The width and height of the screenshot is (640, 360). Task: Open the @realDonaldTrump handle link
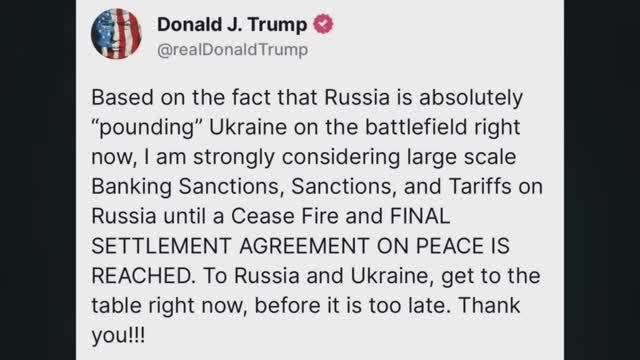[x=232, y=50]
